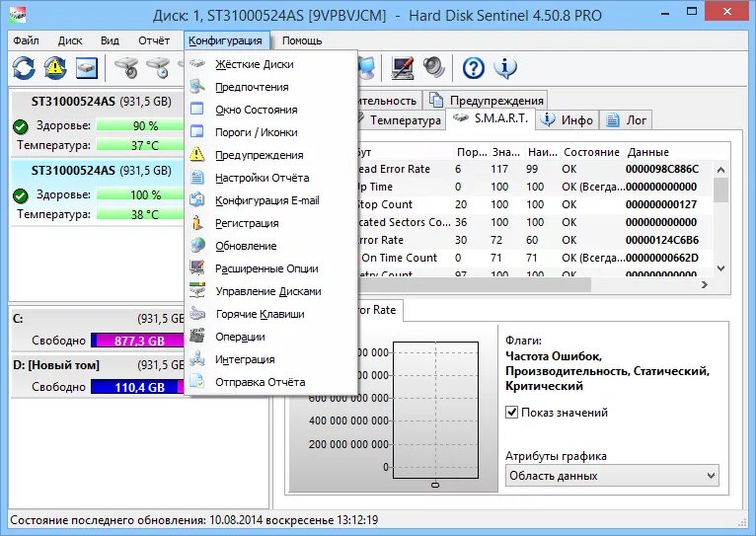Switch to the Лог tab
This screenshot has height=536, width=756.
tap(627, 120)
